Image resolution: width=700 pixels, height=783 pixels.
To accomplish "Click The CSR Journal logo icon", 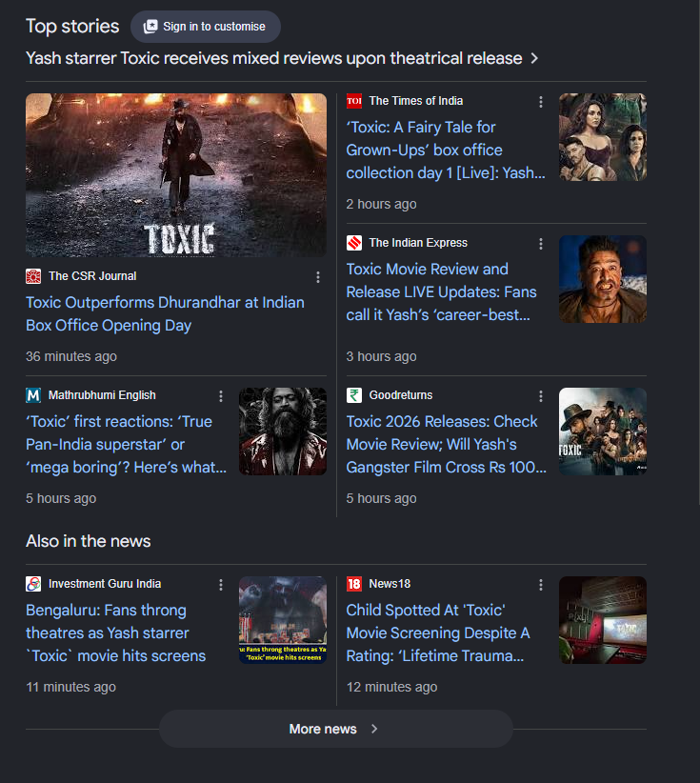I will pyautogui.click(x=33, y=276).
